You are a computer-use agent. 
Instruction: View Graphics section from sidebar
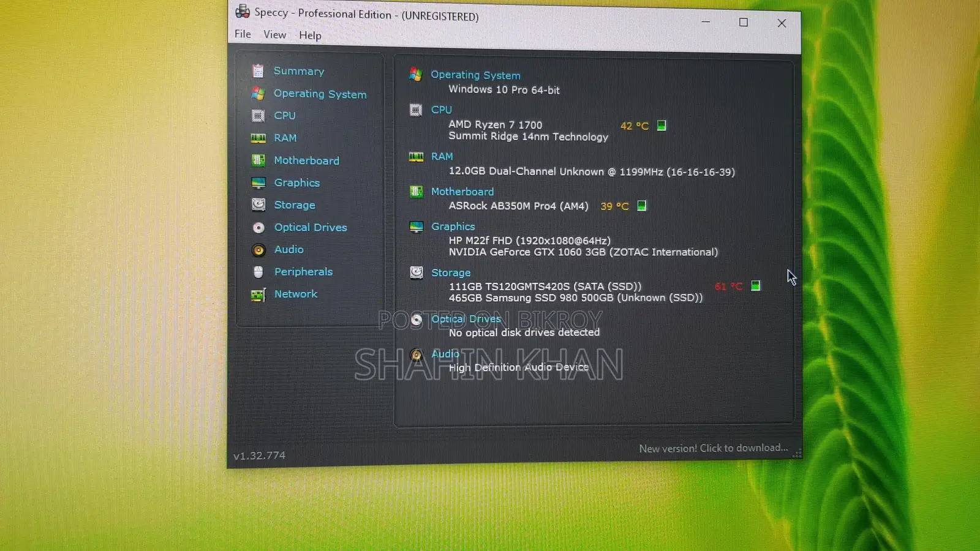point(297,183)
